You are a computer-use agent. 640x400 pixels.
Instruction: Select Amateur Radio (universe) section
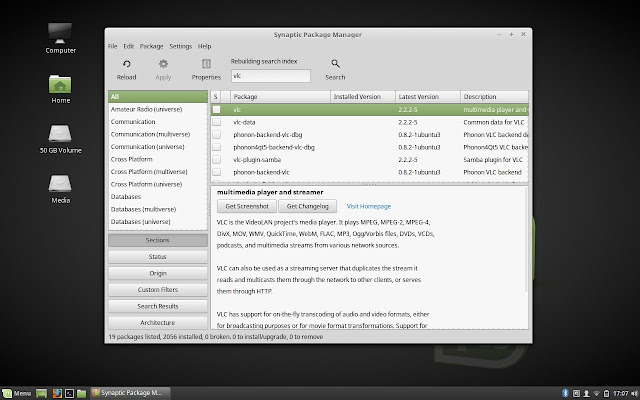[x=158, y=109]
